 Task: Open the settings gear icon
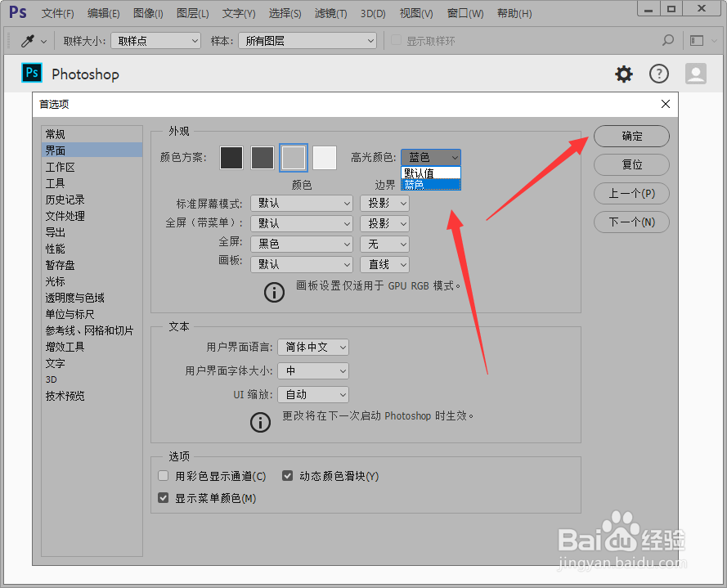pos(624,74)
